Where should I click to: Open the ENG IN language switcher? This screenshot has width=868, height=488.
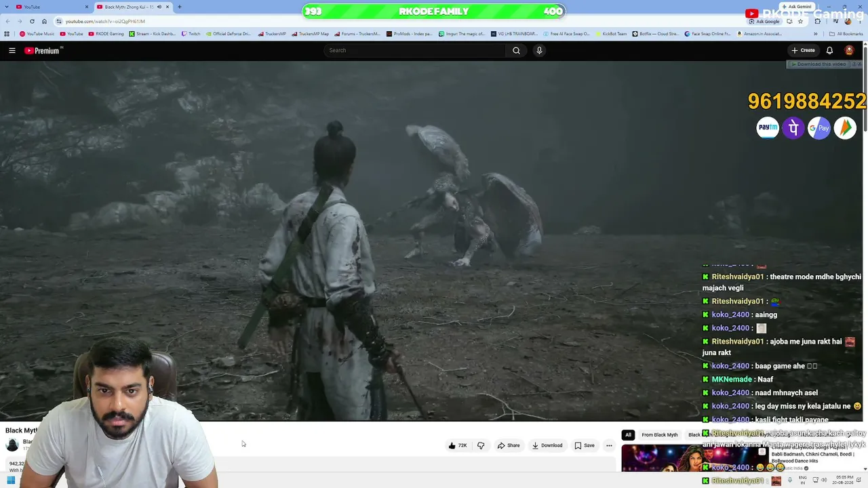click(803, 481)
